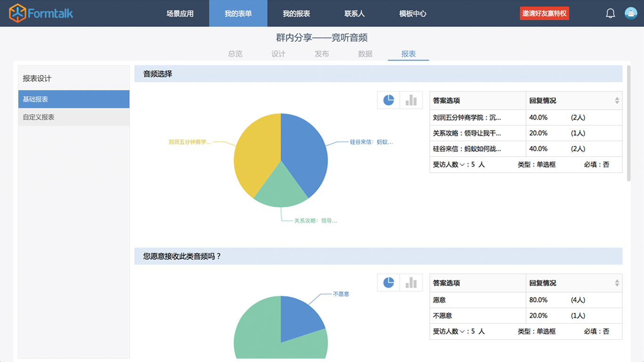The height and width of the screenshot is (362, 644).
Task: Click the 不愿意 chart label
Action: point(341,294)
